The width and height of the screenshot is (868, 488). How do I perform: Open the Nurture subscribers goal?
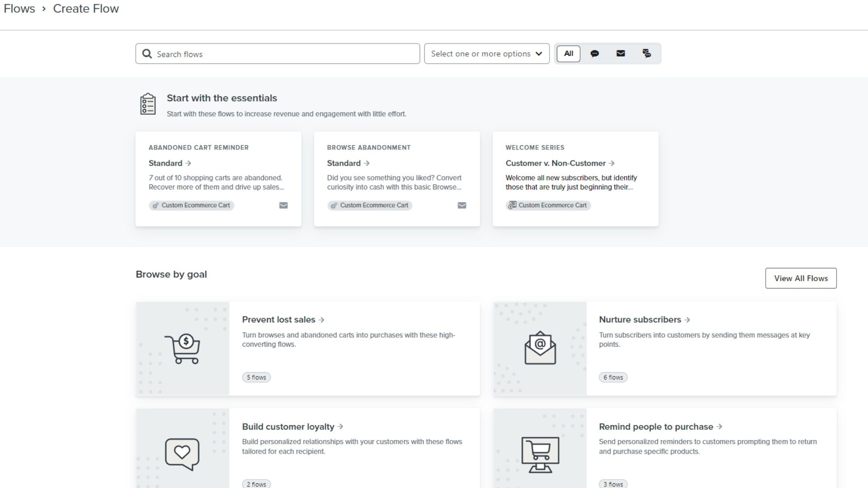point(644,320)
